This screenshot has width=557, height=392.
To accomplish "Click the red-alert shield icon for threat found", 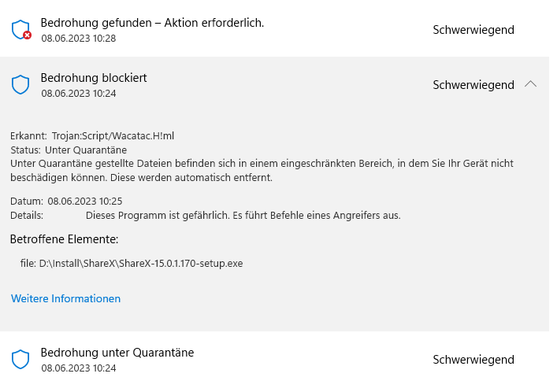I will pos(21,29).
